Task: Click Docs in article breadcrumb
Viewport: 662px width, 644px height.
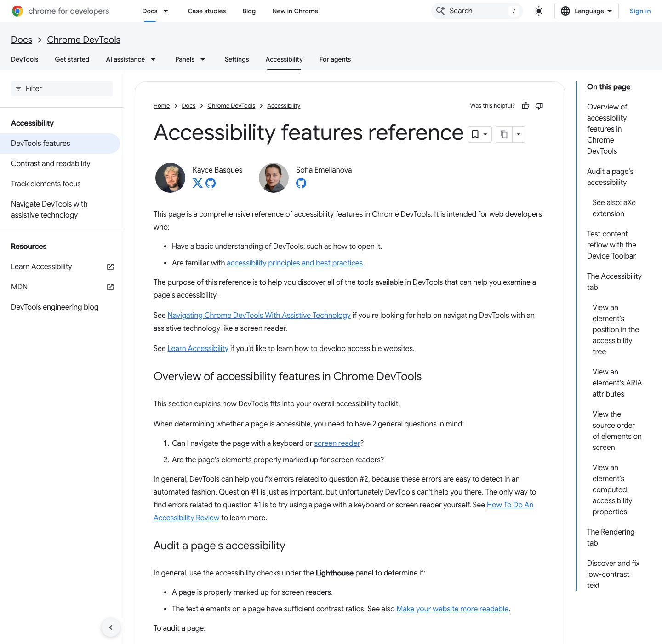Action: [x=188, y=106]
